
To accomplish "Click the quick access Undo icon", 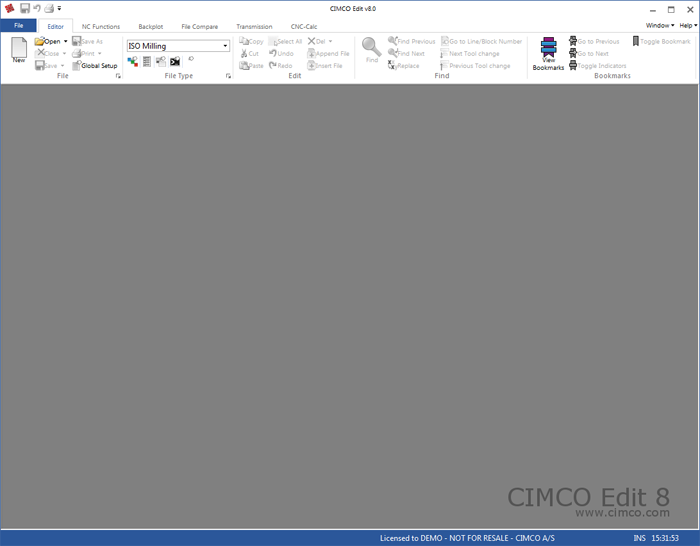I will point(37,8).
